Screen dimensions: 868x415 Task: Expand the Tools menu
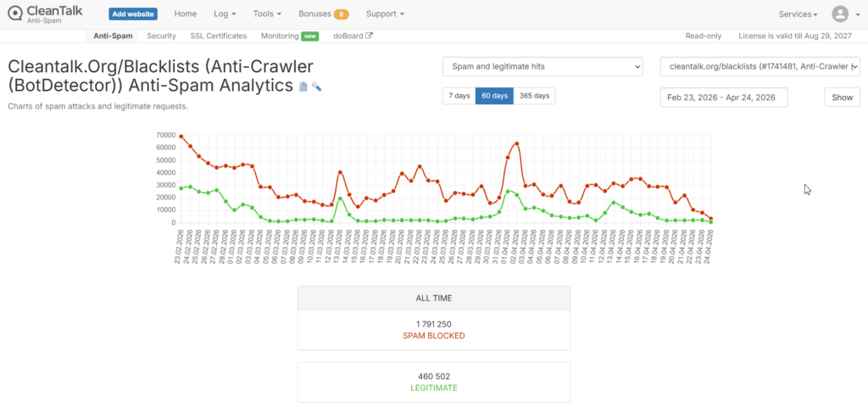click(x=267, y=14)
